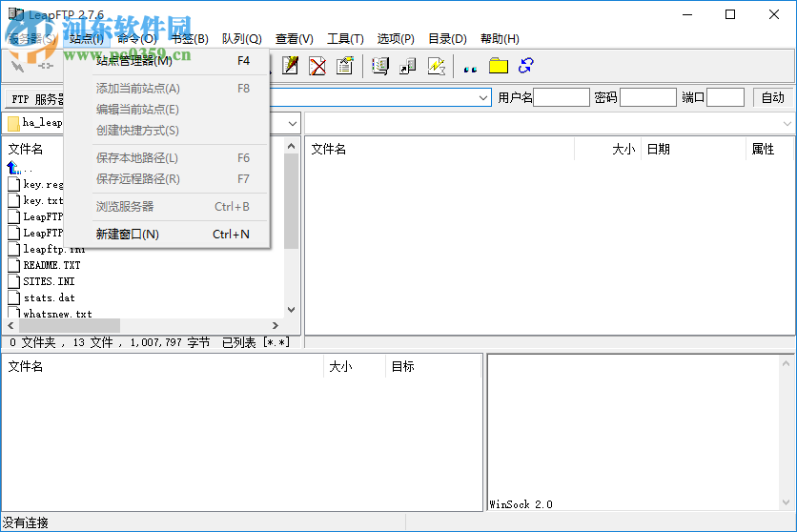This screenshot has height=532, width=797.
Task: Click the lightning page quick-connect toolbar icon
Action: [x=436, y=66]
